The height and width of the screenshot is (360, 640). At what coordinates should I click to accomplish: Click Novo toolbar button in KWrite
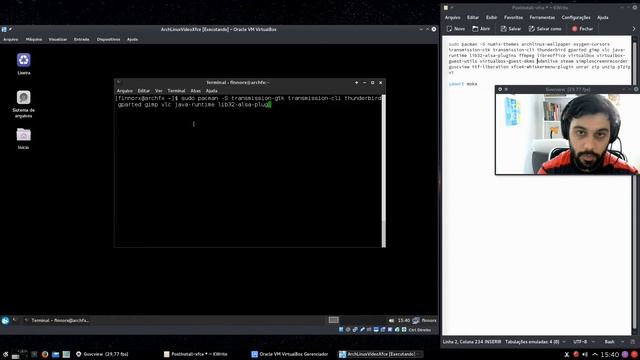pos(456,29)
